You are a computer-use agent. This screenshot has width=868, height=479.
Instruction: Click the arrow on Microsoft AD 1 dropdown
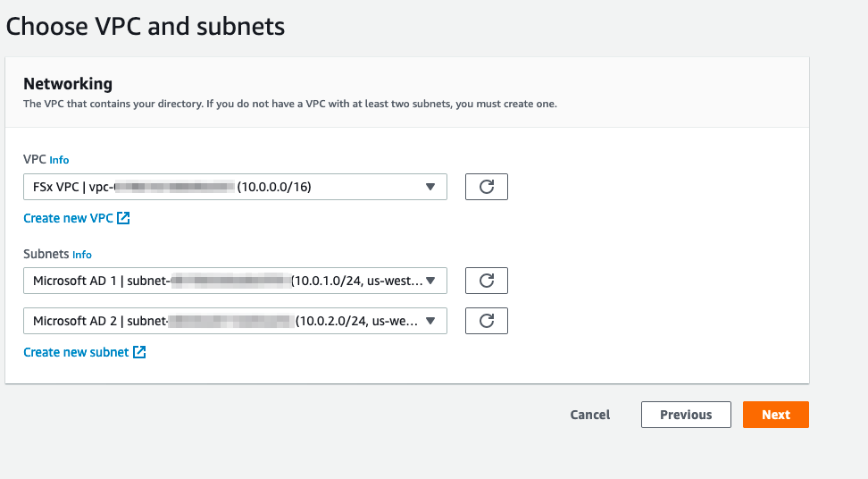[430, 281]
